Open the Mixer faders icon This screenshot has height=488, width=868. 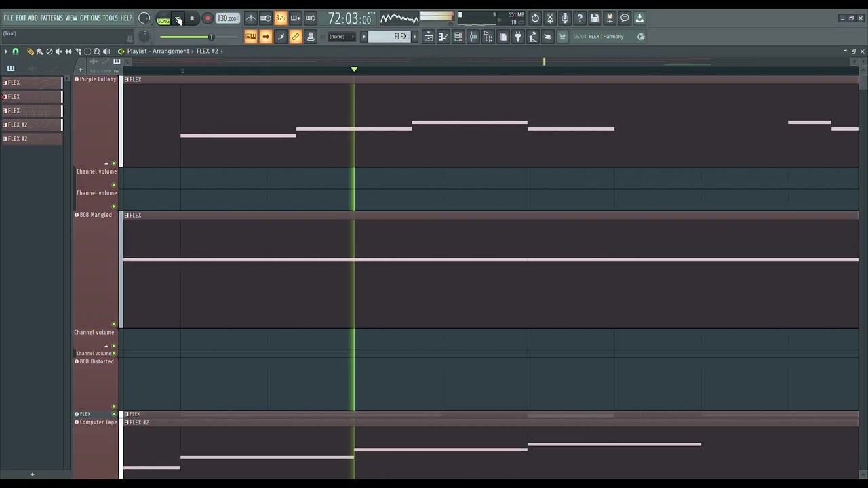[x=473, y=37]
